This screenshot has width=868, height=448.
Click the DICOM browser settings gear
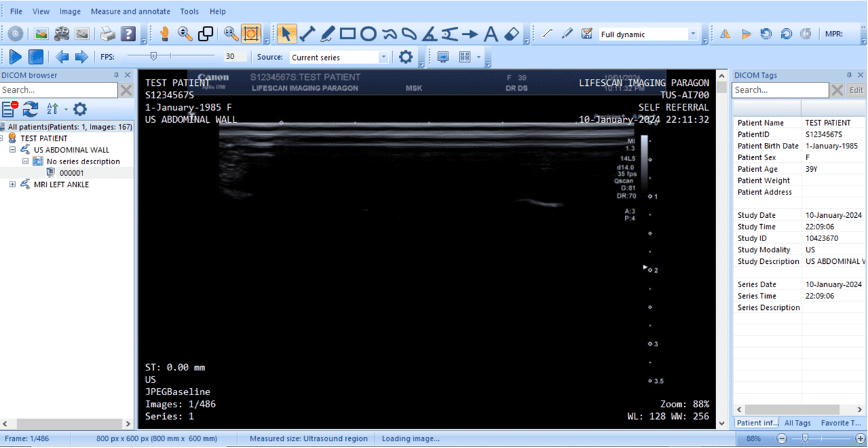[80, 109]
